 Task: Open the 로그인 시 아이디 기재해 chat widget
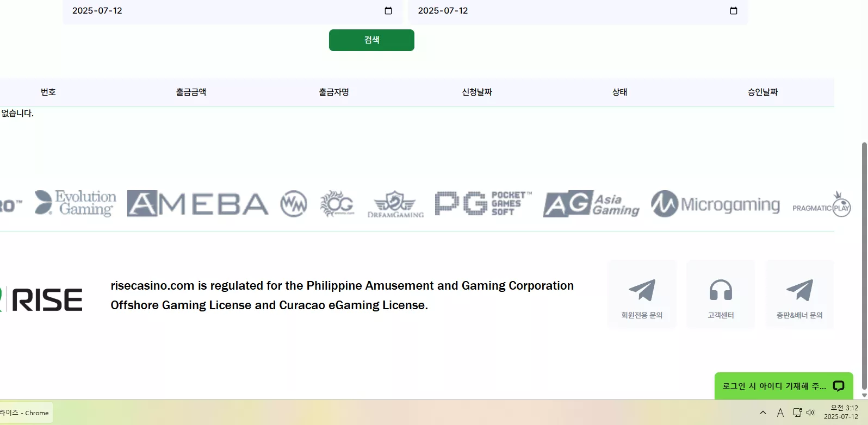pyautogui.click(x=784, y=386)
